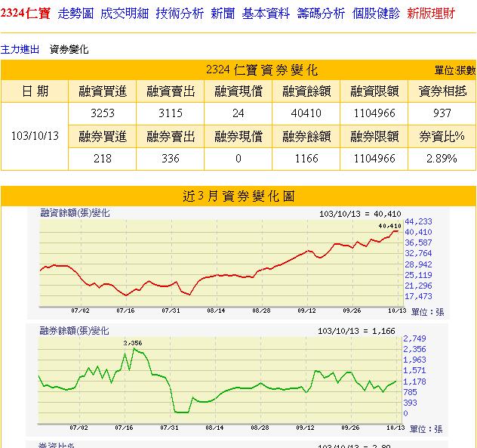Click the 2324仁寶 stock title
The height and width of the screenshot is (448, 477).
click(26, 14)
